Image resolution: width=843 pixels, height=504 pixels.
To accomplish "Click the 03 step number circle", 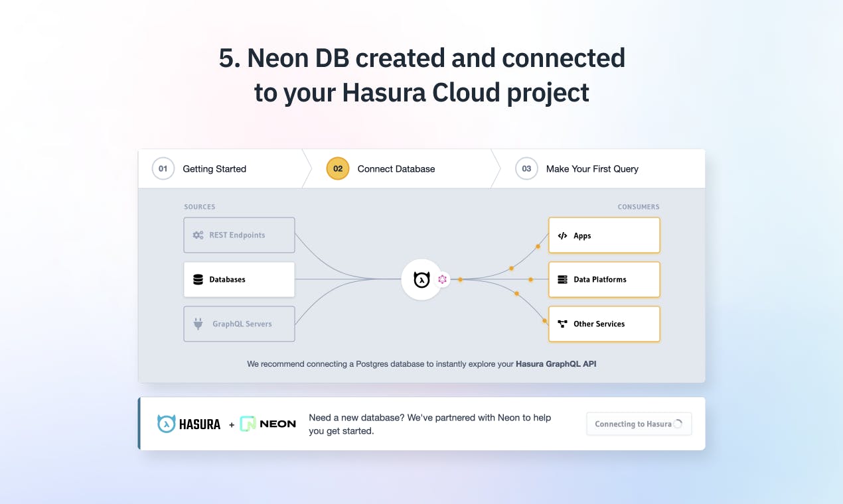I will pyautogui.click(x=526, y=168).
